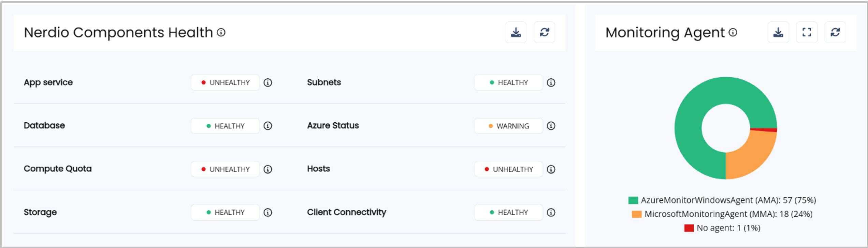Show info for Database status
The image size is (868, 248).
click(268, 126)
